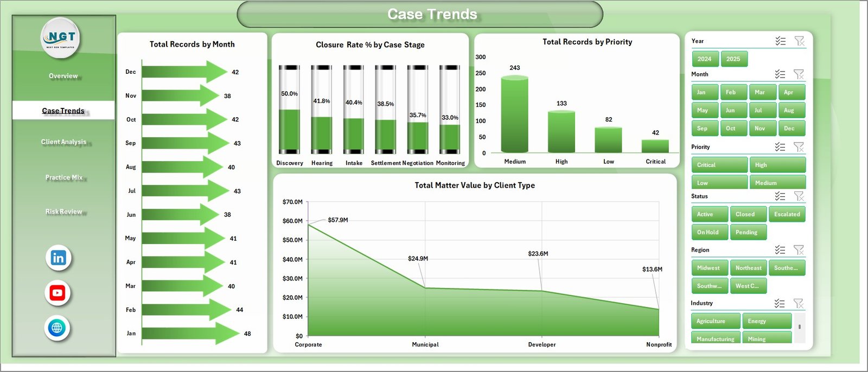Switch to the Practice Mix page

click(x=64, y=177)
